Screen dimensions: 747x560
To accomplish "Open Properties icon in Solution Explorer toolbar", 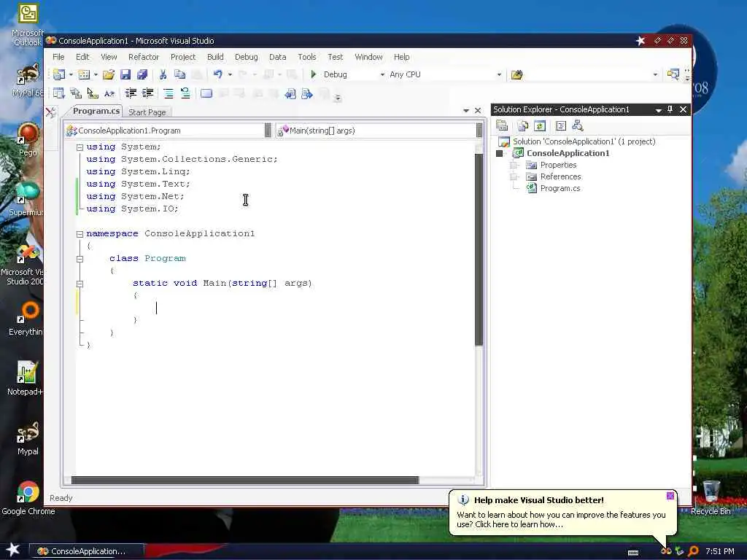I will point(502,125).
